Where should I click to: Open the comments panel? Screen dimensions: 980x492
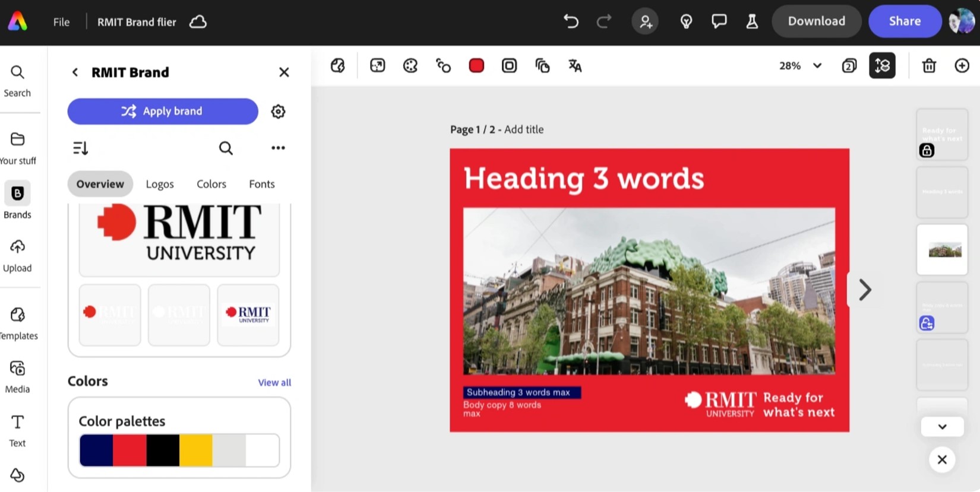719,22
